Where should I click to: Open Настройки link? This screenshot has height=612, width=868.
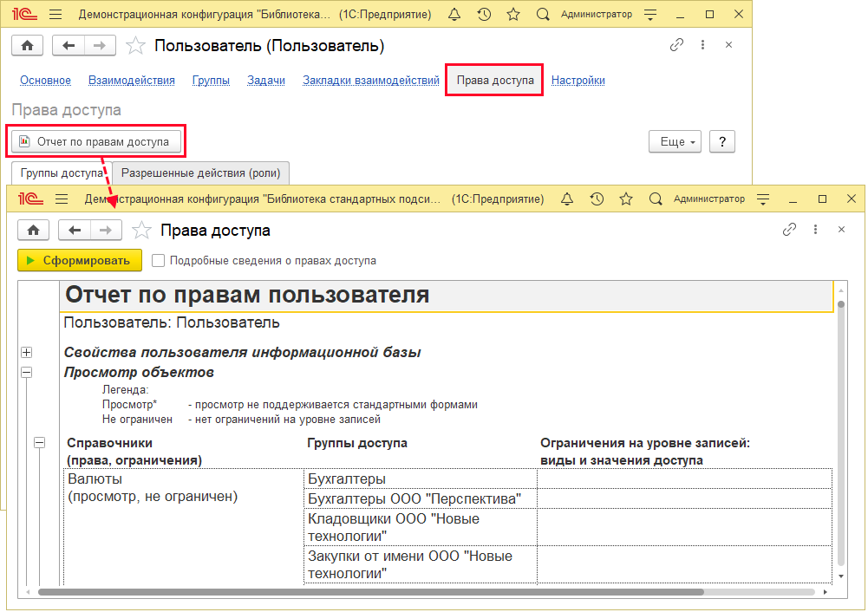578,81
